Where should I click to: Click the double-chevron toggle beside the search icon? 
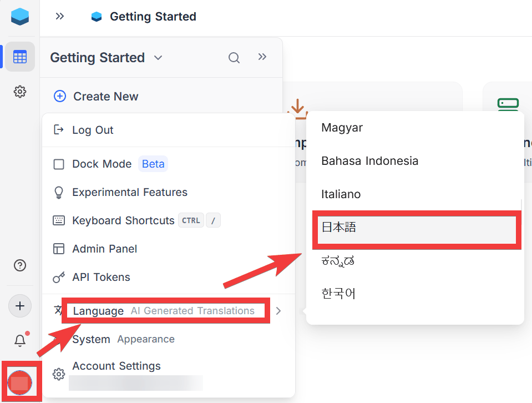point(262,57)
